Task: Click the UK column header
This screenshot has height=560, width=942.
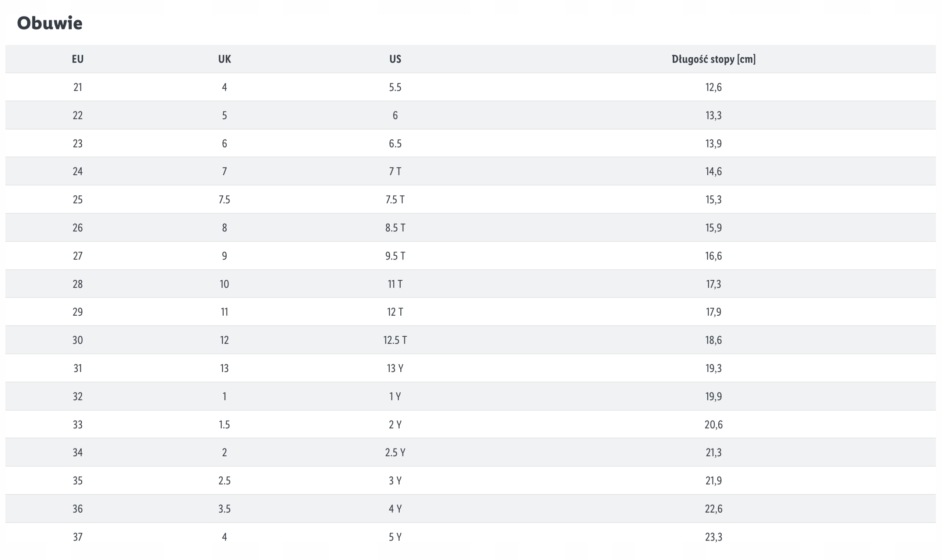Action: click(x=224, y=59)
